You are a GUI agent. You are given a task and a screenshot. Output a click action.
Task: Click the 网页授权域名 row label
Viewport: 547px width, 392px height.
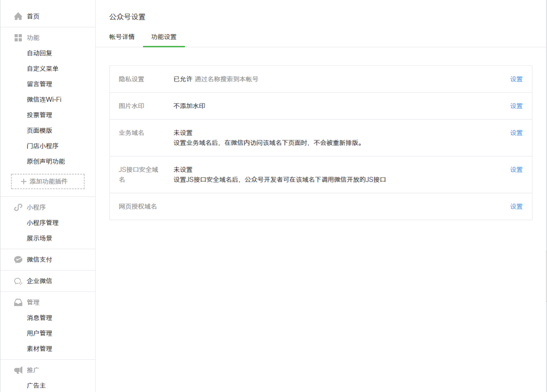138,207
